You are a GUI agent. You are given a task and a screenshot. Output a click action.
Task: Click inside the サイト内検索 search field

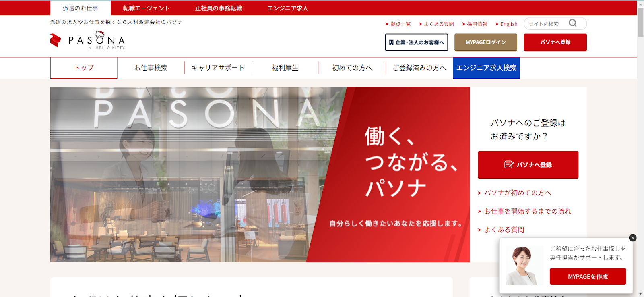tap(547, 24)
